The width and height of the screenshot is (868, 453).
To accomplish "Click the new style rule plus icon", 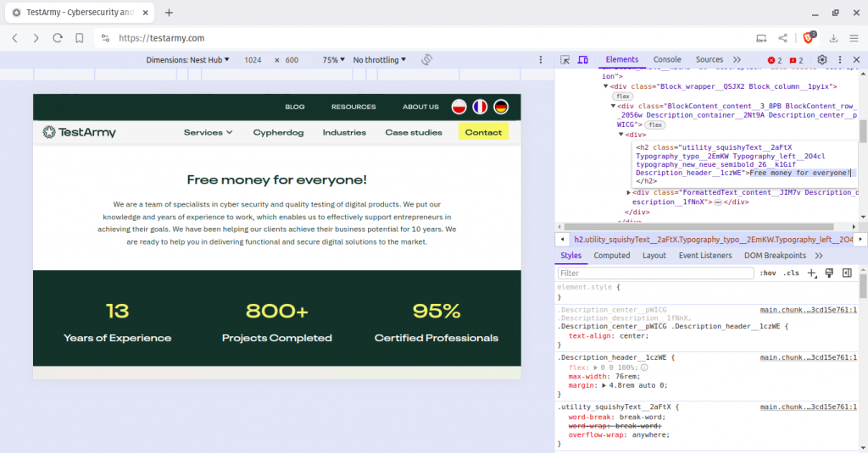I will point(812,273).
